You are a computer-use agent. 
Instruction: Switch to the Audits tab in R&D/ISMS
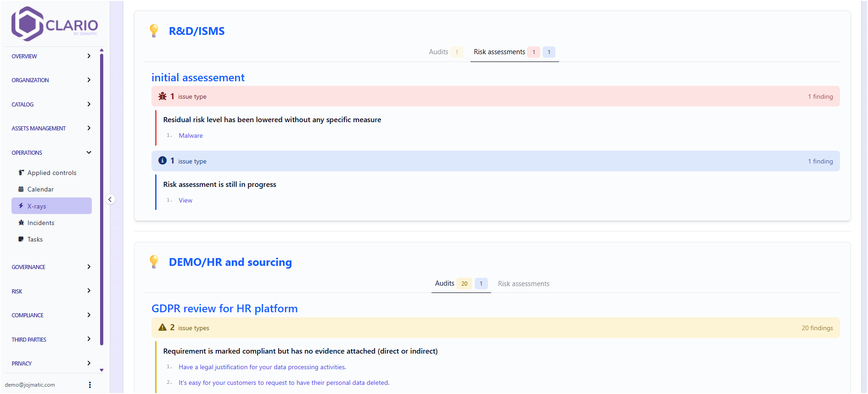tap(438, 52)
